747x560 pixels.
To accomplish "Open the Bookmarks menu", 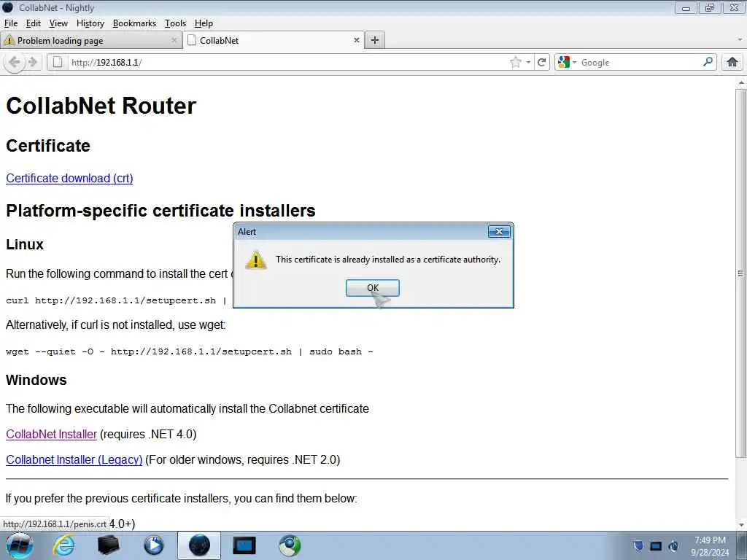I will 134,23.
